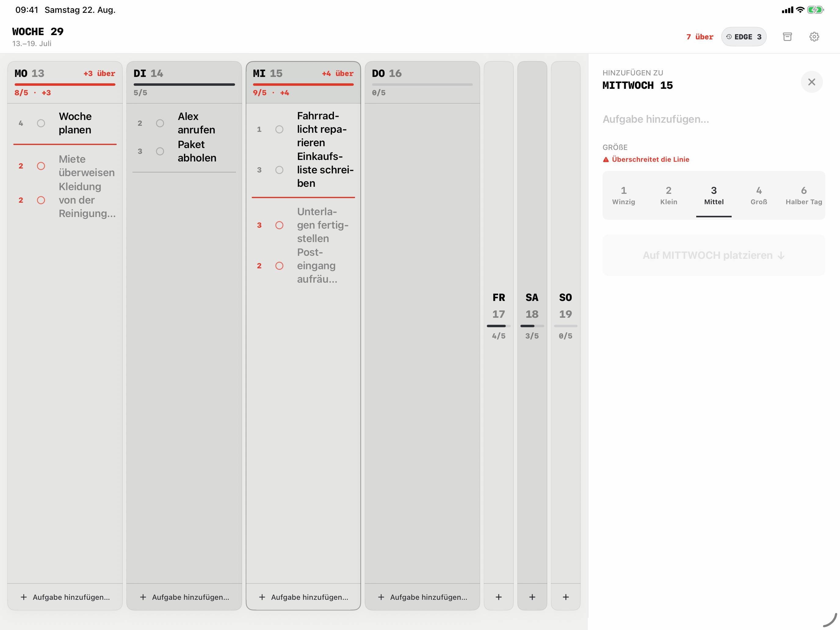Tick the 'Kleidung von der Reinigung' circle
Viewport: 840px width, 630px height.
coord(41,200)
